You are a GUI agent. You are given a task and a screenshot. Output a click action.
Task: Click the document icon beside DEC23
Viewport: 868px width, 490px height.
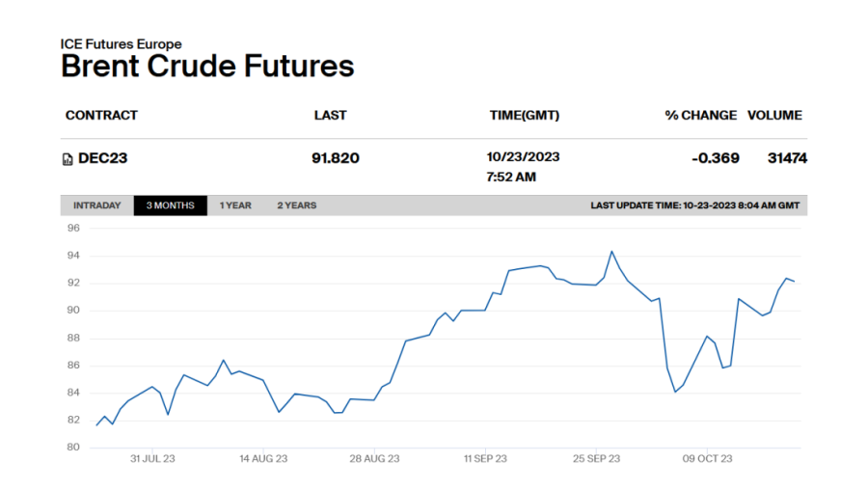pyautogui.click(x=68, y=159)
